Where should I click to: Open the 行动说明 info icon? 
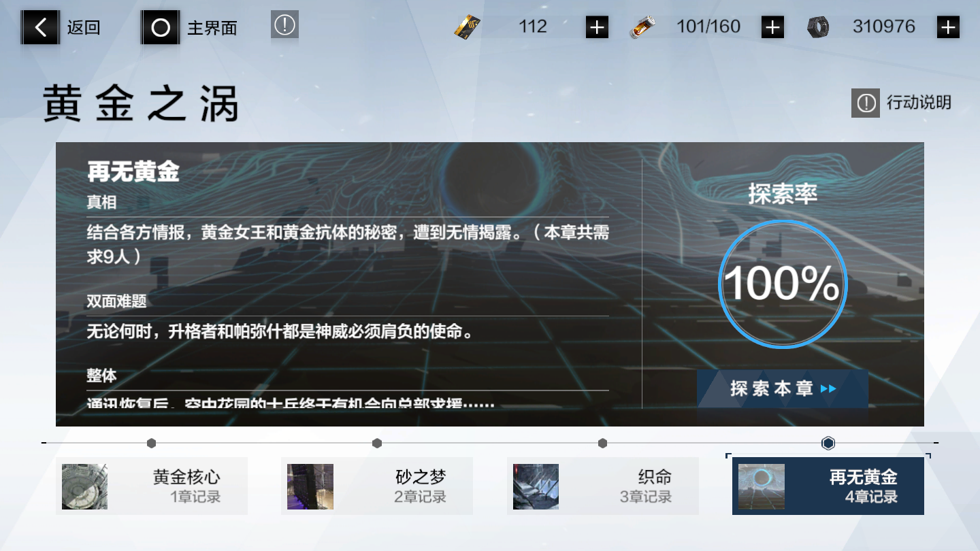[x=866, y=103]
